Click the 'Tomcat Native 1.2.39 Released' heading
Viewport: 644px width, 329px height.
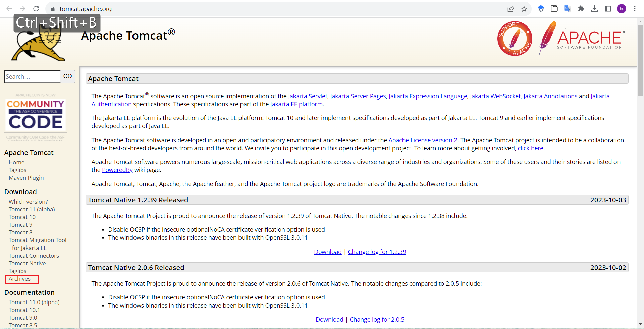[138, 200]
